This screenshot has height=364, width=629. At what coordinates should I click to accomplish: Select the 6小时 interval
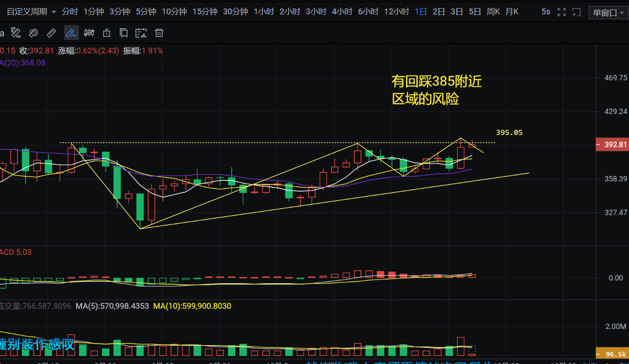(x=368, y=12)
